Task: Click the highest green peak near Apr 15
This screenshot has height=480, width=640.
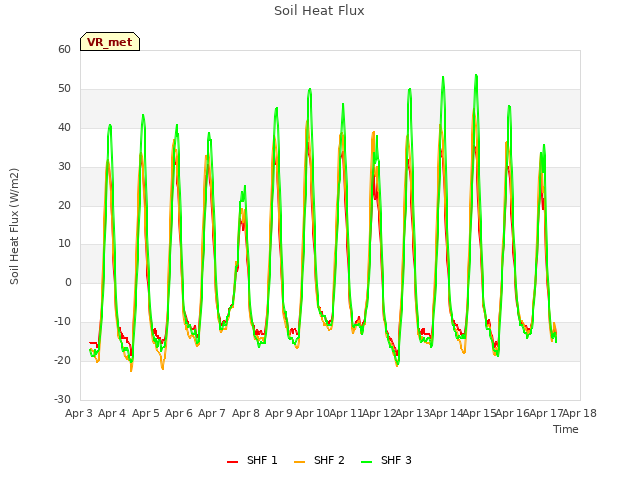Action: coord(476,76)
